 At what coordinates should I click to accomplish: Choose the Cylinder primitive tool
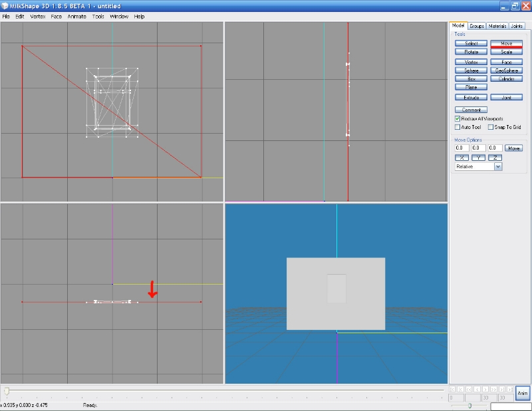[x=506, y=78]
